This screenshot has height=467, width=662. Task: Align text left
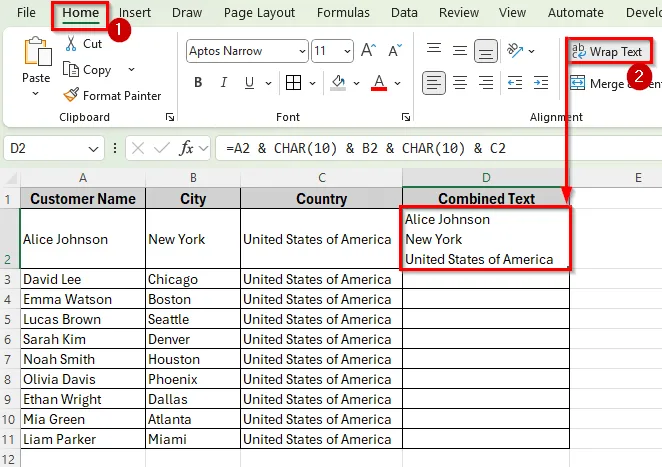(x=434, y=83)
